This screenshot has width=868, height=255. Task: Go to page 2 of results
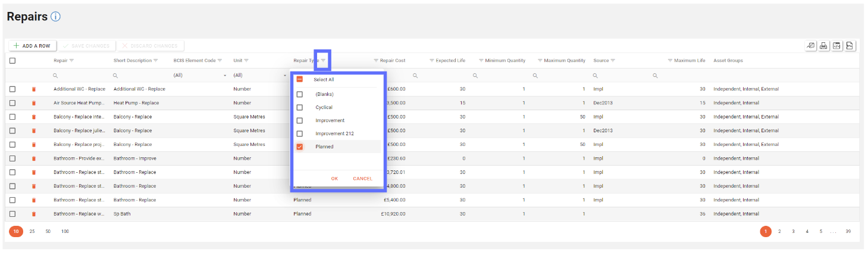779,231
